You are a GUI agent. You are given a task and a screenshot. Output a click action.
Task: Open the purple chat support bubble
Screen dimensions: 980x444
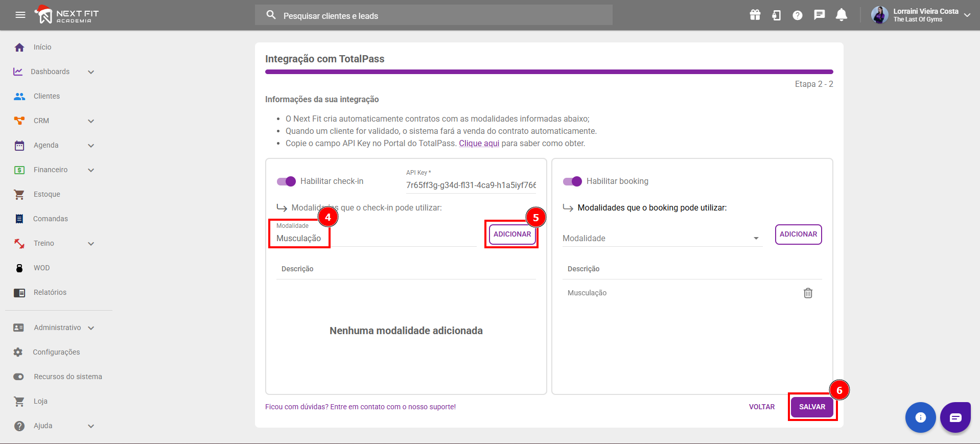(x=955, y=417)
